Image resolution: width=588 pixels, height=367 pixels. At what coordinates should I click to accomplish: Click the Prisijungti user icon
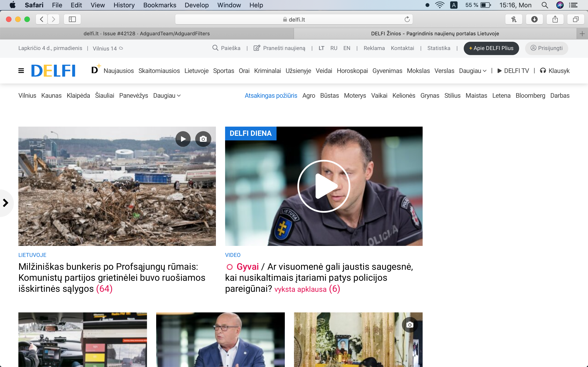tap(534, 48)
